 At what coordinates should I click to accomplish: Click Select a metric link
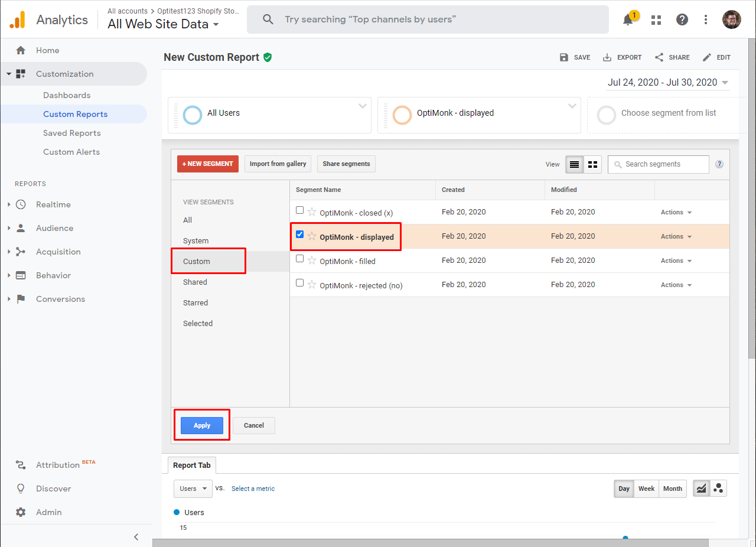coord(253,489)
